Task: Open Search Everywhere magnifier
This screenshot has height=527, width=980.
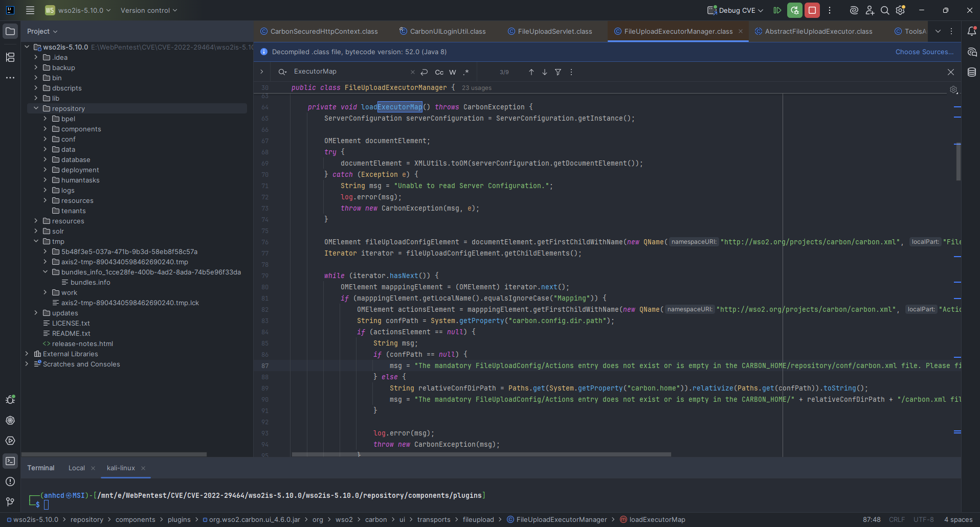Action: point(885,10)
